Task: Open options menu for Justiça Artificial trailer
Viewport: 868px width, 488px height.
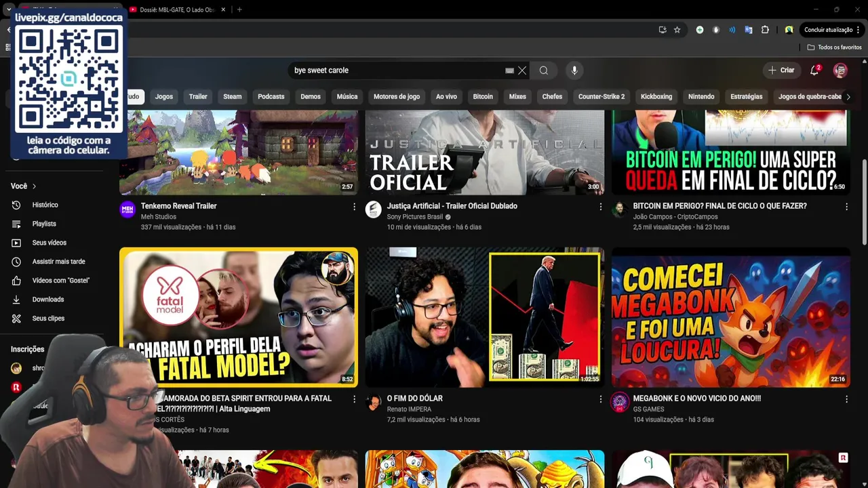Action: pyautogui.click(x=600, y=207)
